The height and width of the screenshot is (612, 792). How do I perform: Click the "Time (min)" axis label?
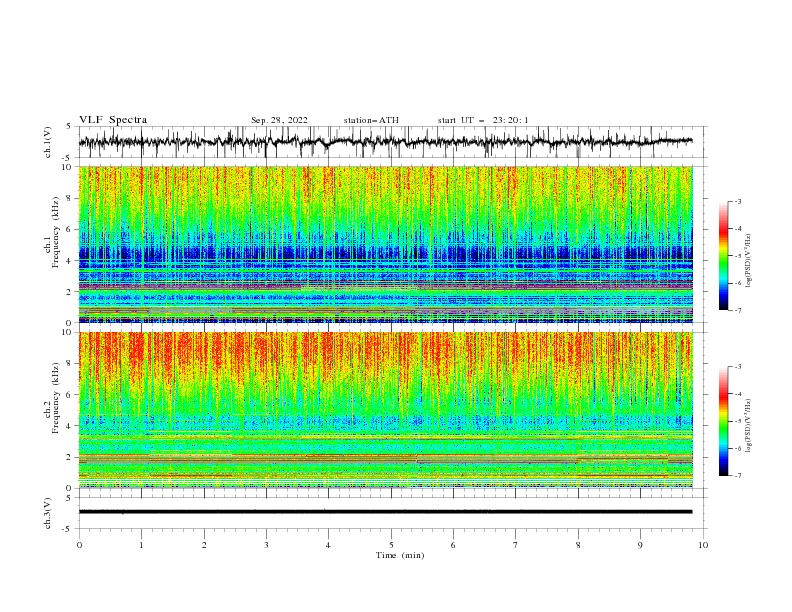(x=400, y=555)
